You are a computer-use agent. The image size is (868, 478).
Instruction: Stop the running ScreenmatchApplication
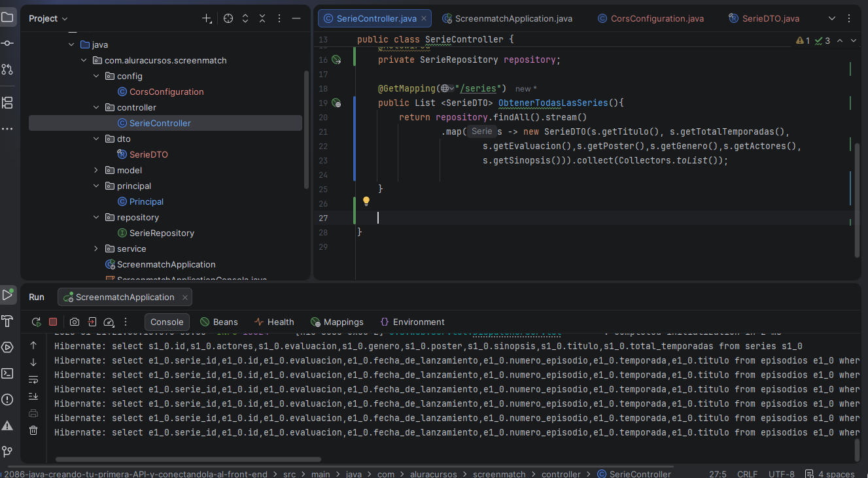coord(53,322)
